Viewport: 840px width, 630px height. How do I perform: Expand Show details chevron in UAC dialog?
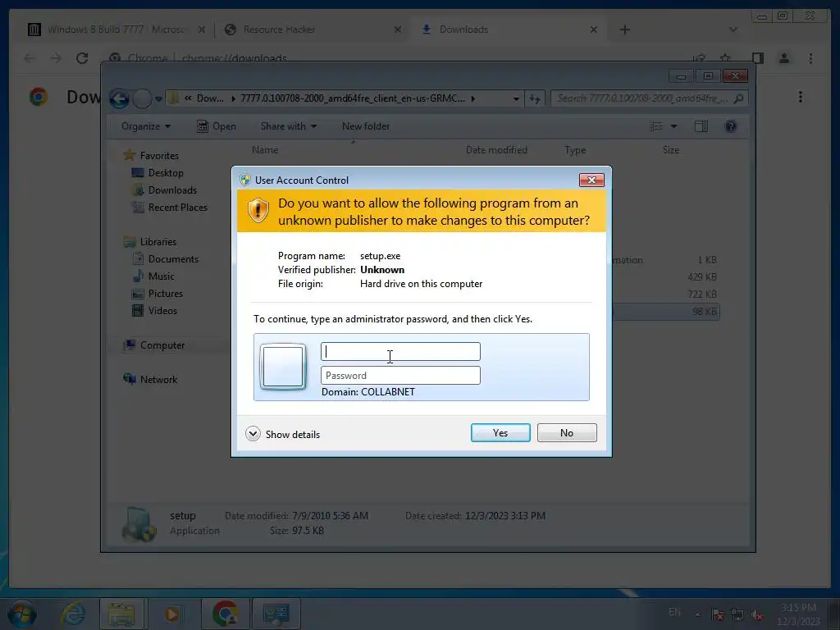click(253, 434)
